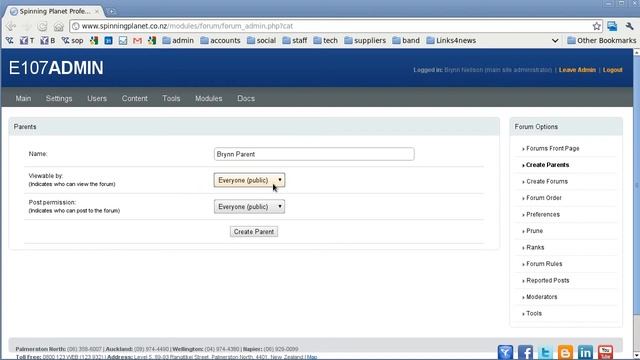Open the Docs admin menu
Viewport: 640px width, 360px height.
246,98
